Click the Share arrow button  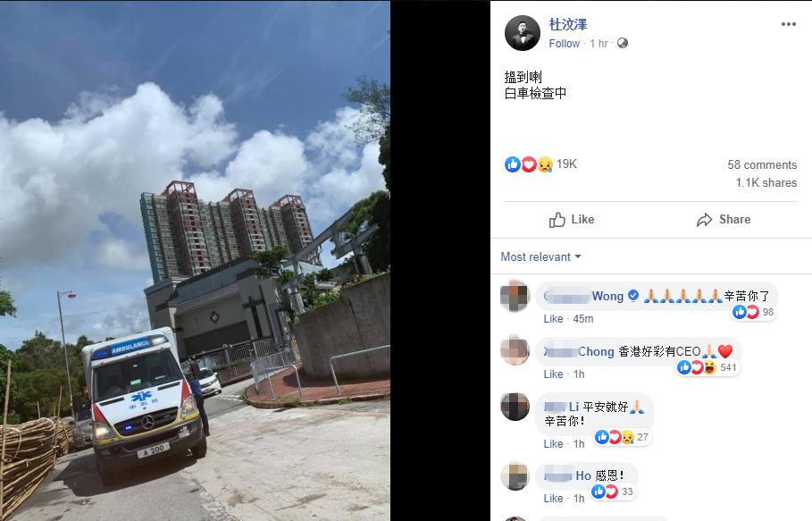(x=724, y=220)
